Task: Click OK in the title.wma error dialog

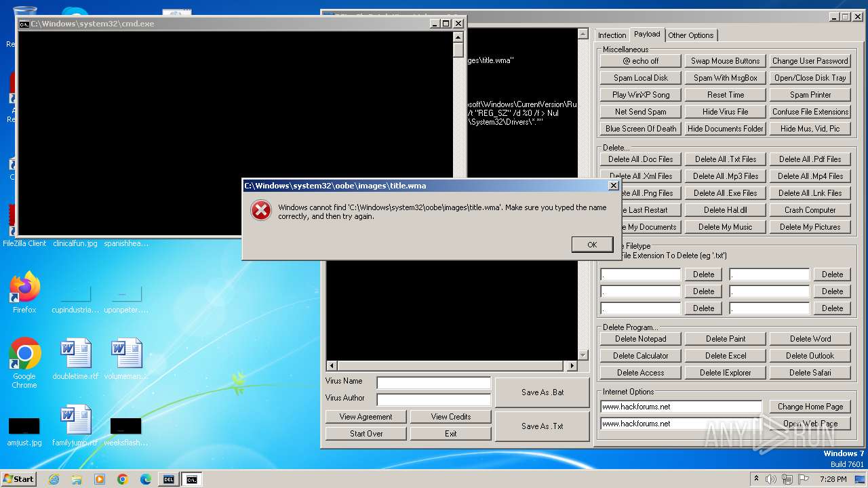Action: point(592,245)
